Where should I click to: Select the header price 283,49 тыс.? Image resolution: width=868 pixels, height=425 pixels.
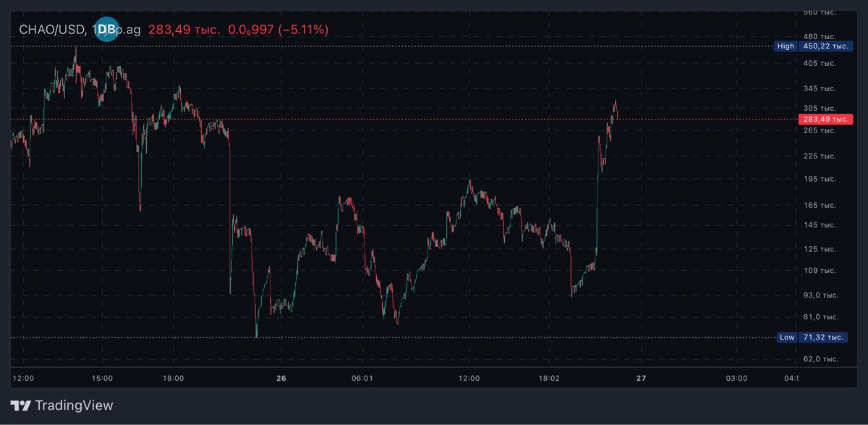[184, 30]
